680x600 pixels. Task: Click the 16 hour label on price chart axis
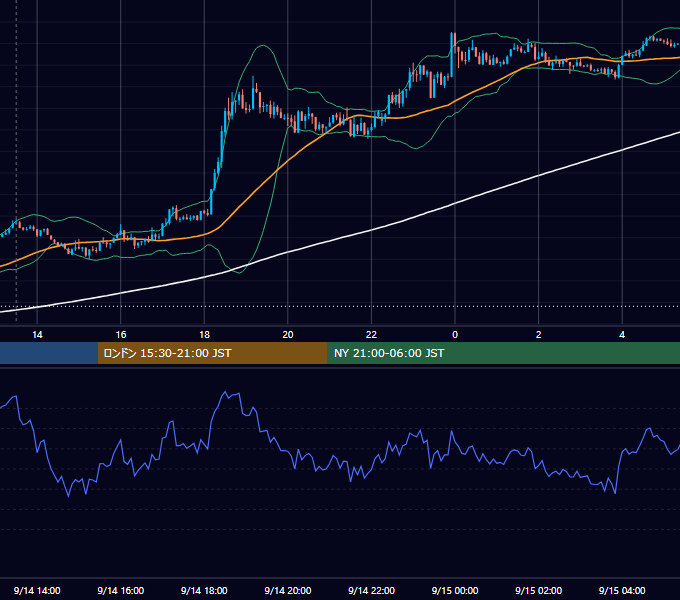pyautogui.click(x=121, y=335)
